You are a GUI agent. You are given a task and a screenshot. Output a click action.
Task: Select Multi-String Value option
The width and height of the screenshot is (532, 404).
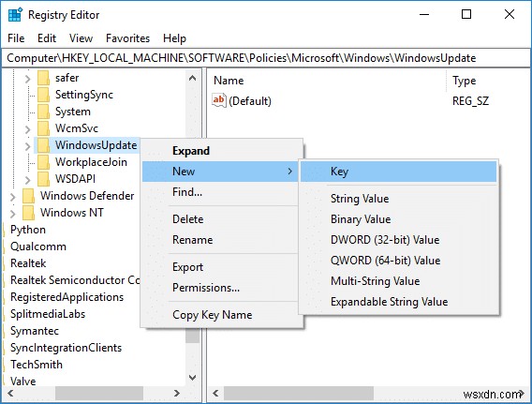(x=398, y=281)
